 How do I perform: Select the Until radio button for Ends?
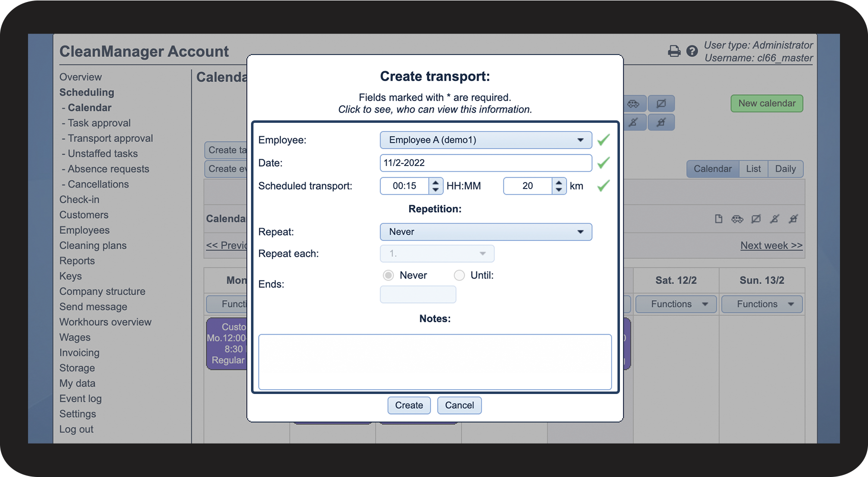pos(459,276)
